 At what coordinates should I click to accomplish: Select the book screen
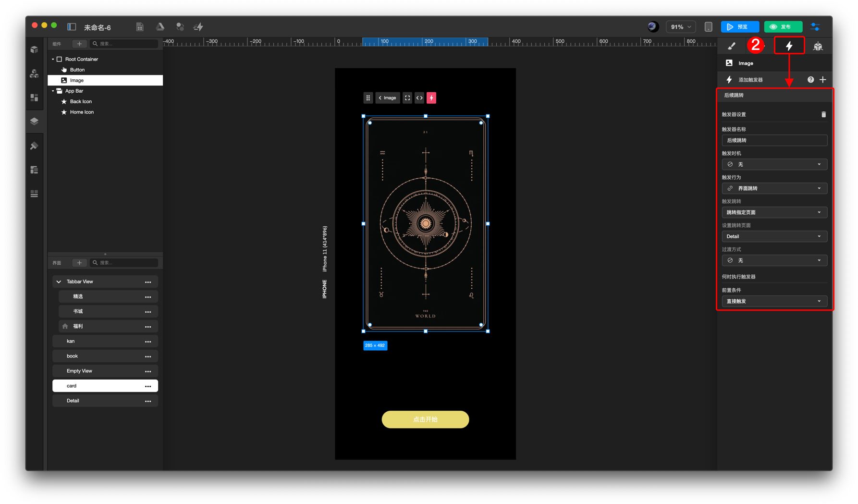(x=105, y=356)
